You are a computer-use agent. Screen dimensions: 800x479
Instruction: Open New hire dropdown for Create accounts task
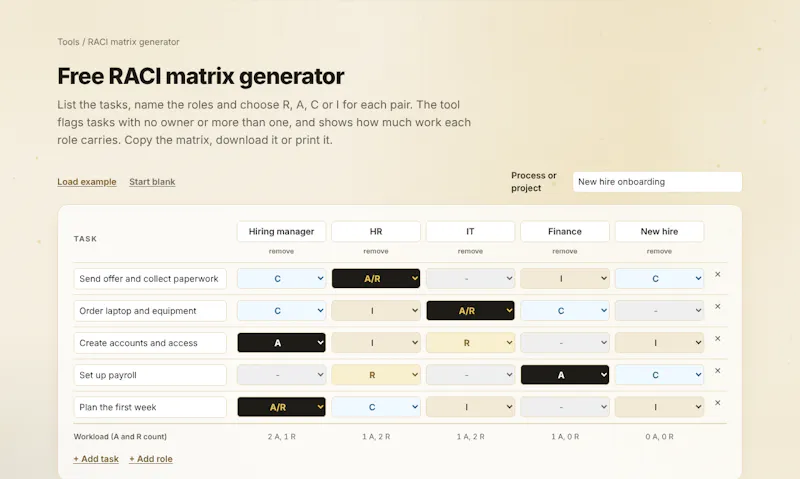(x=659, y=343)
